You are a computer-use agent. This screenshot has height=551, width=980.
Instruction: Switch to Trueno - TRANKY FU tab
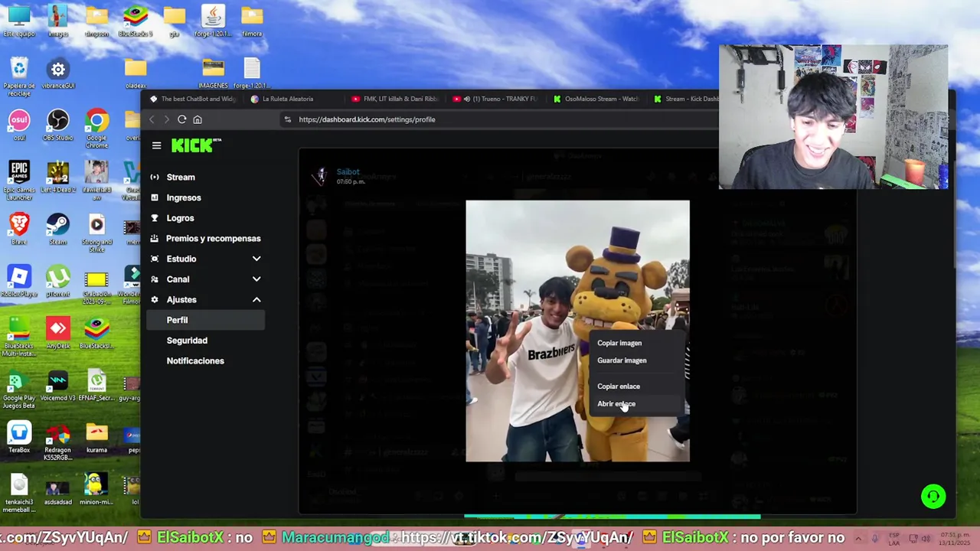pos(496,99)
